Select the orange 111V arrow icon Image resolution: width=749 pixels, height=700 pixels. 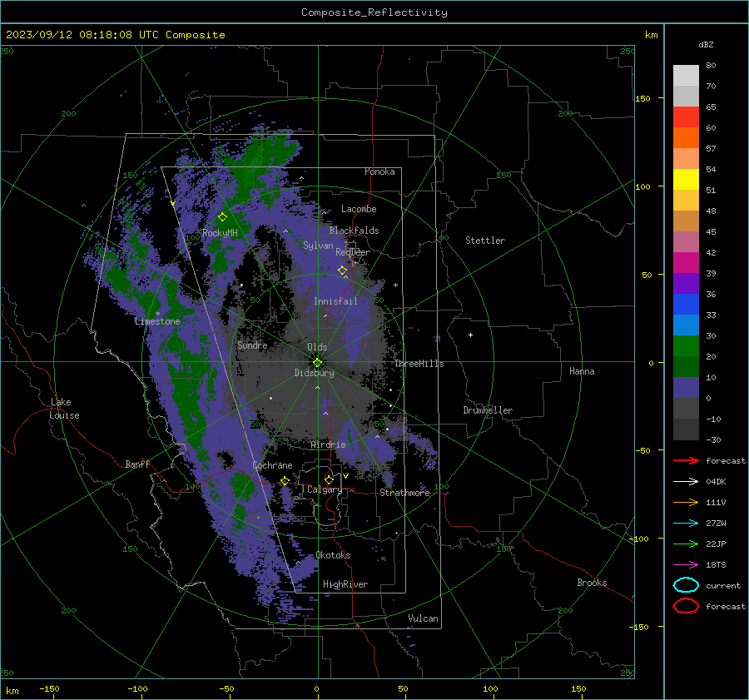point(686,502)
